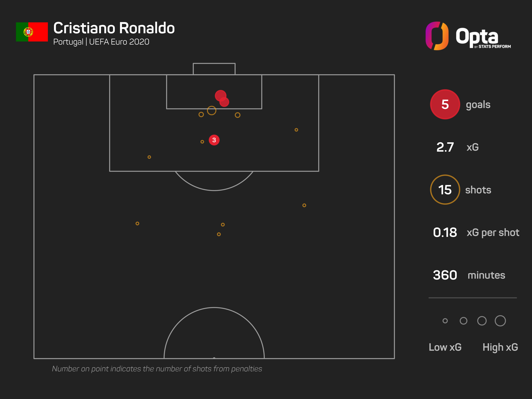Click the red 5 goals circle
The image size is (532, 399).
click(445, 104)
